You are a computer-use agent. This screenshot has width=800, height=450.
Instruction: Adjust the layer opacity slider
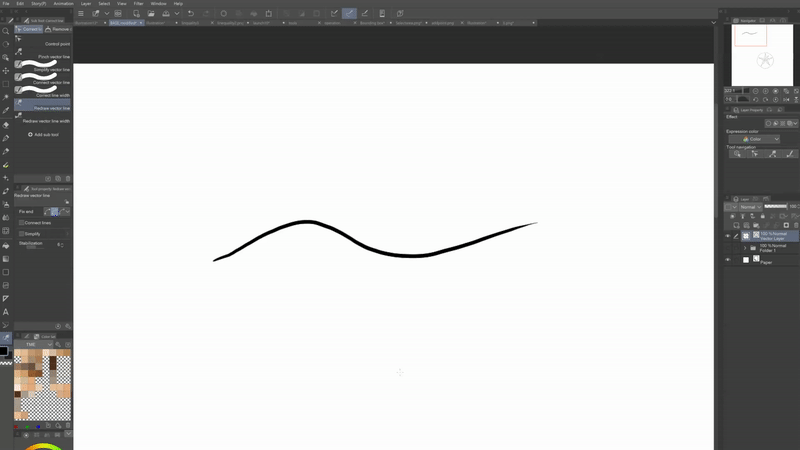pos(776,207)
